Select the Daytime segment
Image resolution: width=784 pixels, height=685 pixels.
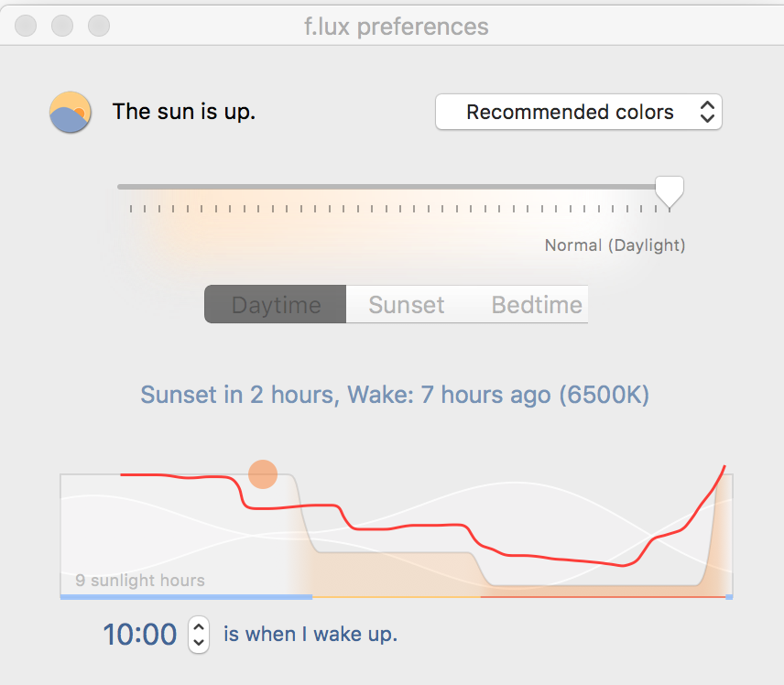coord(276,305)
